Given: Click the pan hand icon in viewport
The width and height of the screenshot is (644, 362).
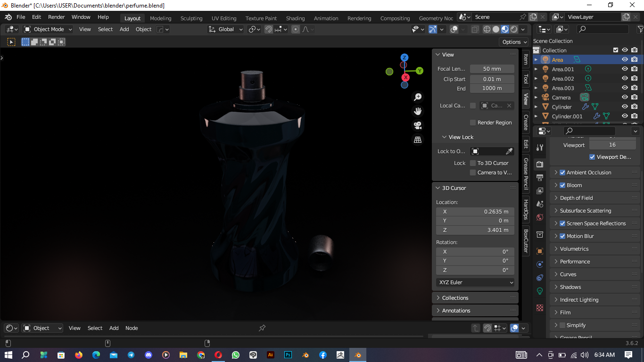Looking at the screenshot, I should (x=418, y=111).
